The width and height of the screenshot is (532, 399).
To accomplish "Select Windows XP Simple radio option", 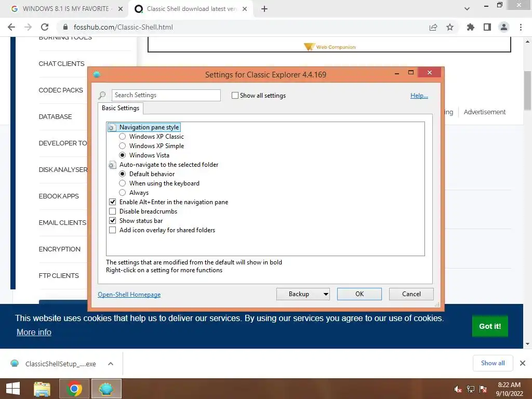I will click(x=123, y=146).
